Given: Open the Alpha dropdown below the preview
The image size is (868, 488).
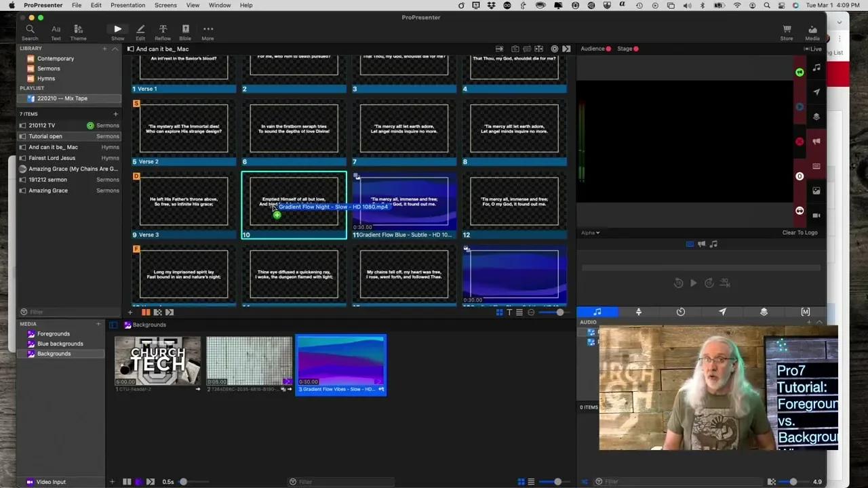Looking at the screenshot, I should point(589,232).
